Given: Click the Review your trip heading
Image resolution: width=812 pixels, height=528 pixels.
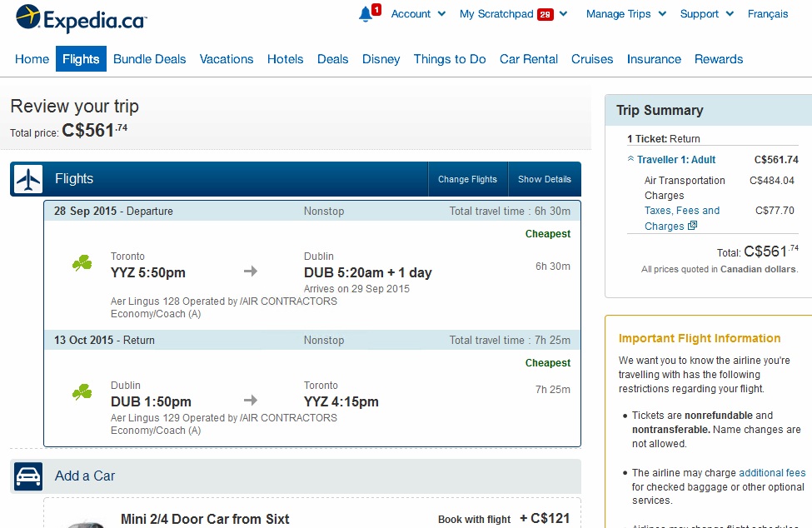Looking at the screenshot, I should [75, 106].
